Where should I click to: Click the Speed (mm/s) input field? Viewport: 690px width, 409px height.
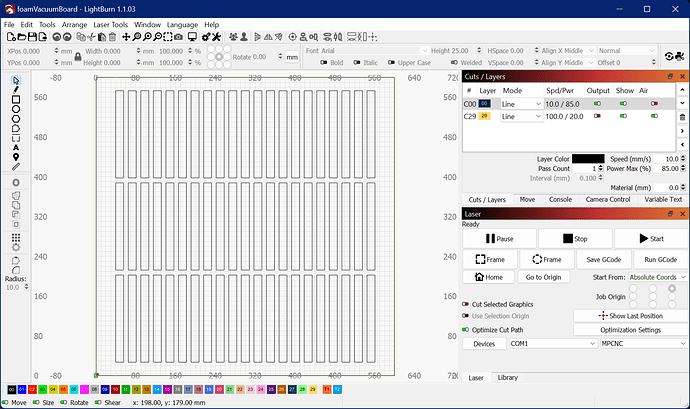click(669, 158)
